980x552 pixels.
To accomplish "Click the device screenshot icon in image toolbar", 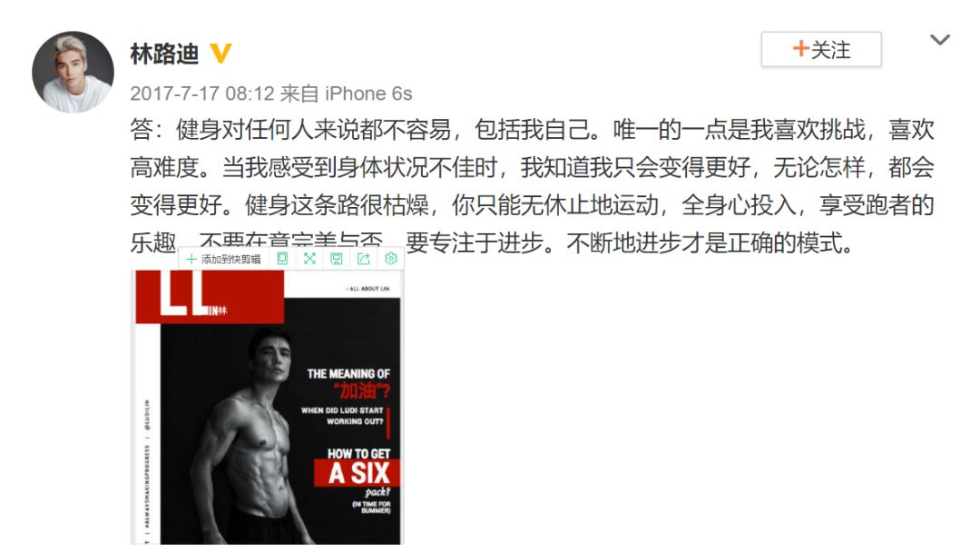I will [282, 259].
